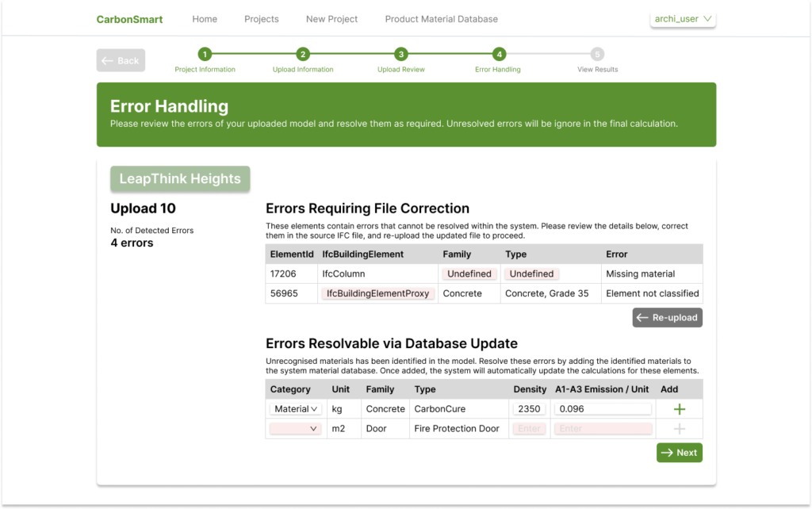The image size is (812, 509).
Task: Click the Back arrow button
Action: click(120, 60)
